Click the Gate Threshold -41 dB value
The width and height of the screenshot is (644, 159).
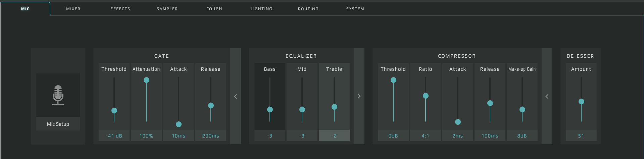[x=114, y=136]
